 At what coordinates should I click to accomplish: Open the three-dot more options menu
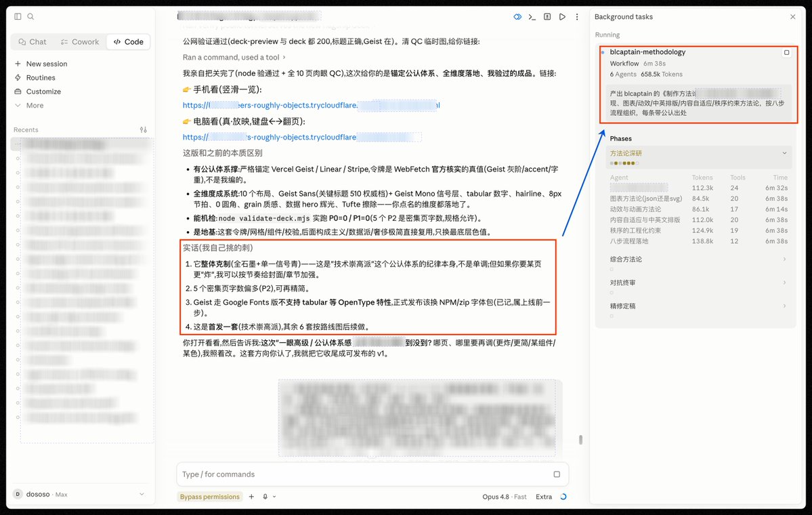(x=577, y=17)
